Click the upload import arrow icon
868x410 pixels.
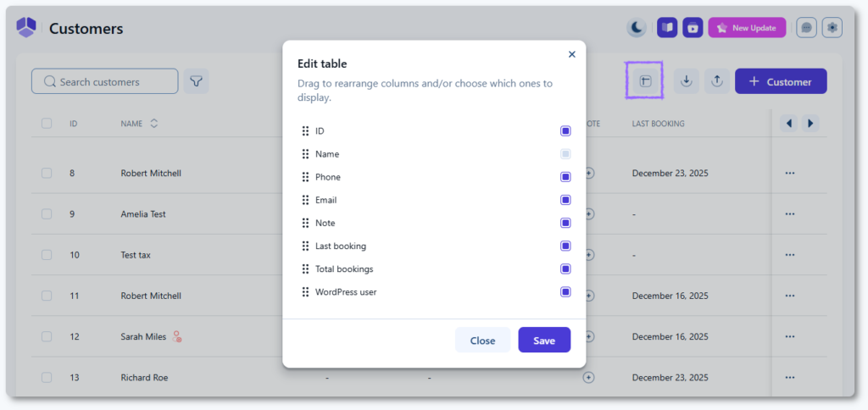coord(716,81)
